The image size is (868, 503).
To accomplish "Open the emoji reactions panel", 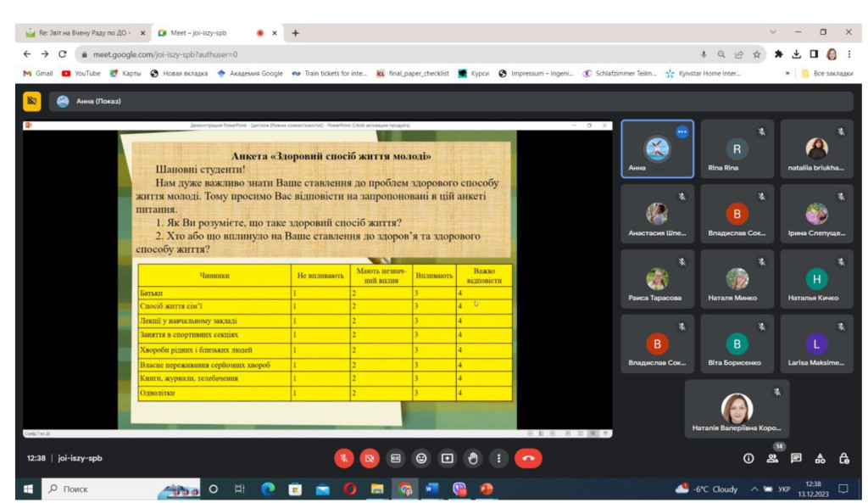I will click(x=421, y=458).
